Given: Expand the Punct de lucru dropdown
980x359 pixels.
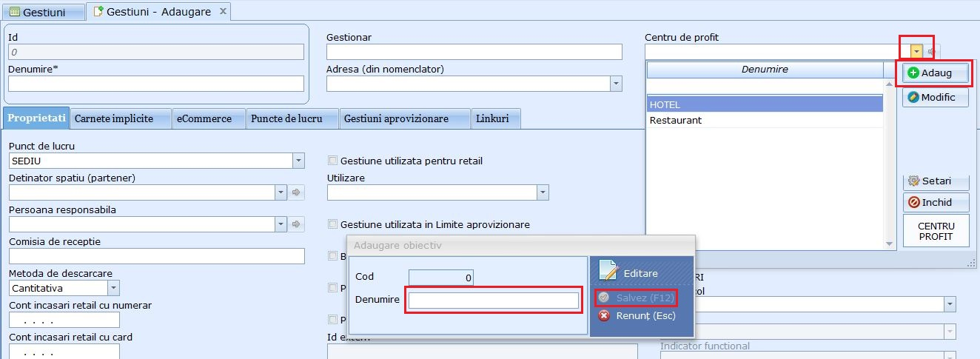Looking at the screenshot, I should click(298, 161).
